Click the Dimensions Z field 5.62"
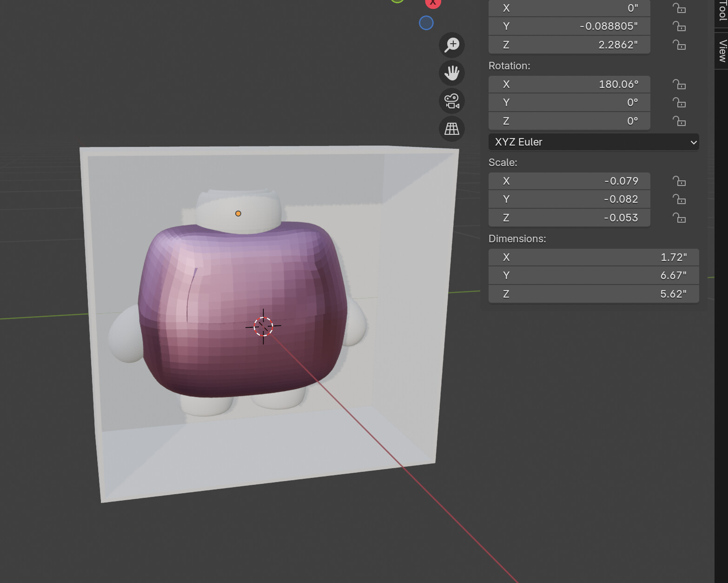 pyautogui.click(x=594, y=294)
